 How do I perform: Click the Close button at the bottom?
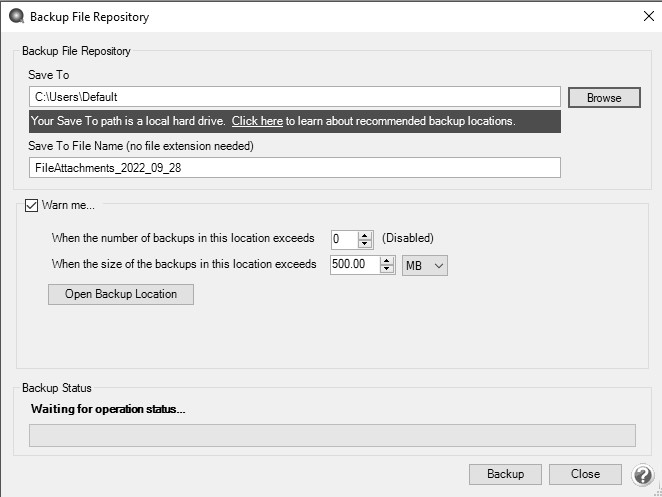coord(585,474)
